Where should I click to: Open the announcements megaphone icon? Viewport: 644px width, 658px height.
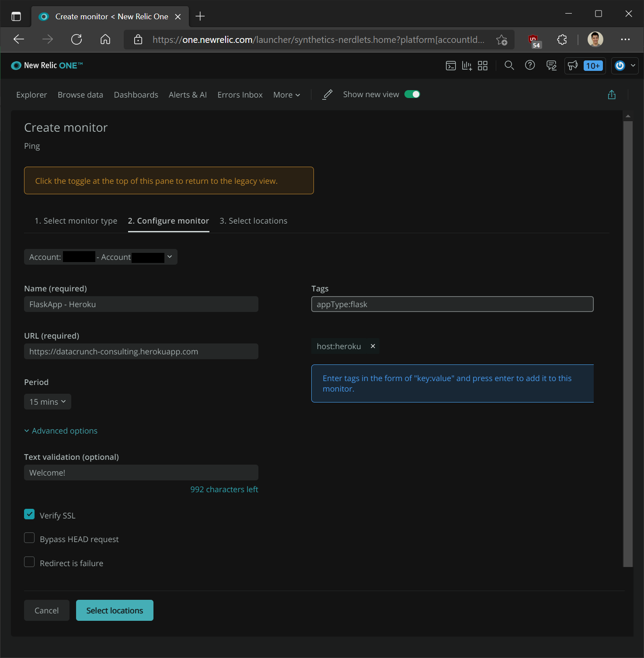573,66
